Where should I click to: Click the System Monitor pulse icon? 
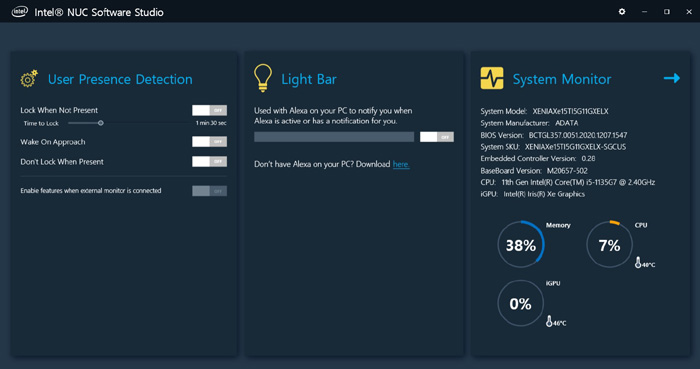click(492, 78)
